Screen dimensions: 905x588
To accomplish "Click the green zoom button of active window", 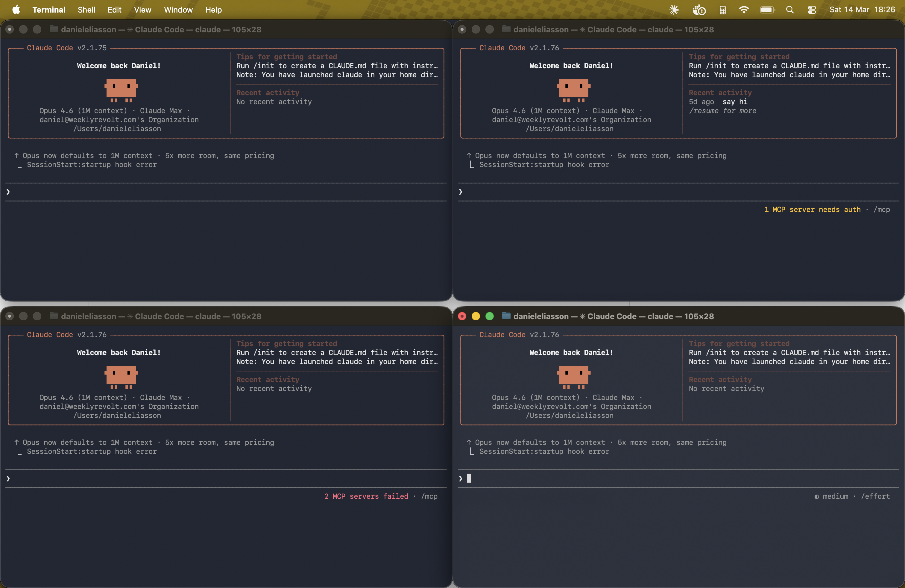I will coord(489,316).
